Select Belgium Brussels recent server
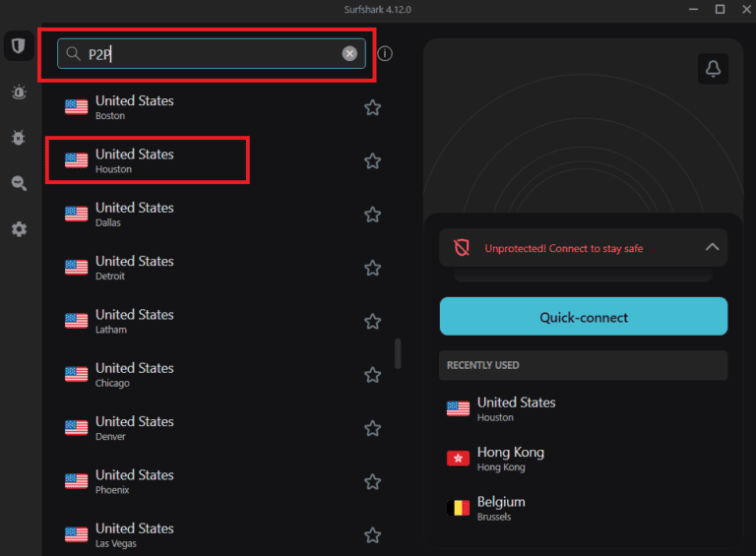Viewport: 756px width, 556px height. [x=500, y=508]
